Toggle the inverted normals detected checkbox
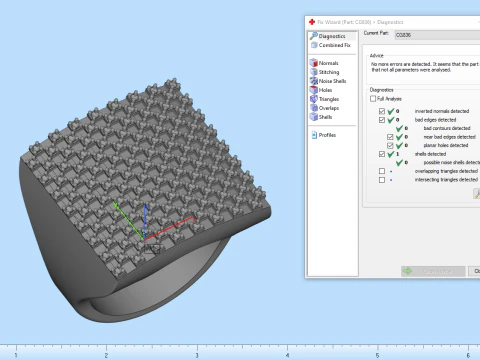Screen dimensions: 480x360 (382, 111)
